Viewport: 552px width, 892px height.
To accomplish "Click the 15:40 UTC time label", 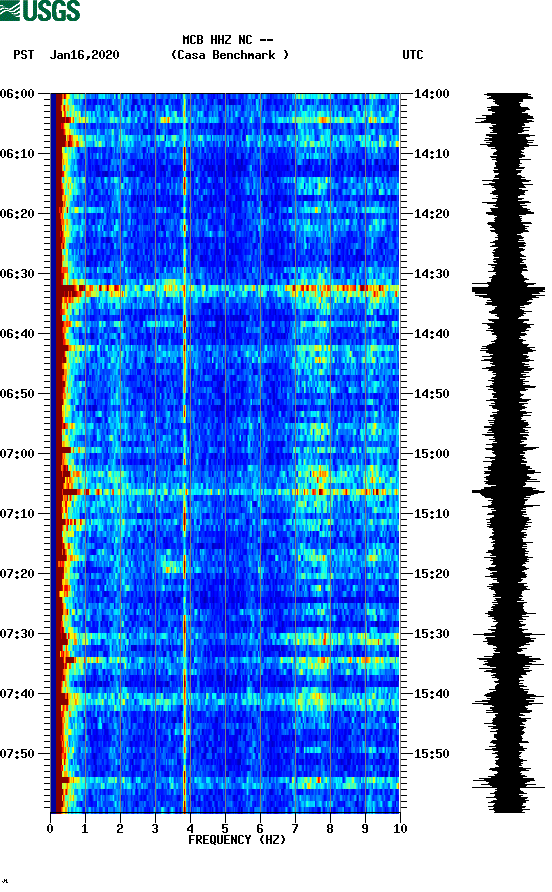I will 431,694.
